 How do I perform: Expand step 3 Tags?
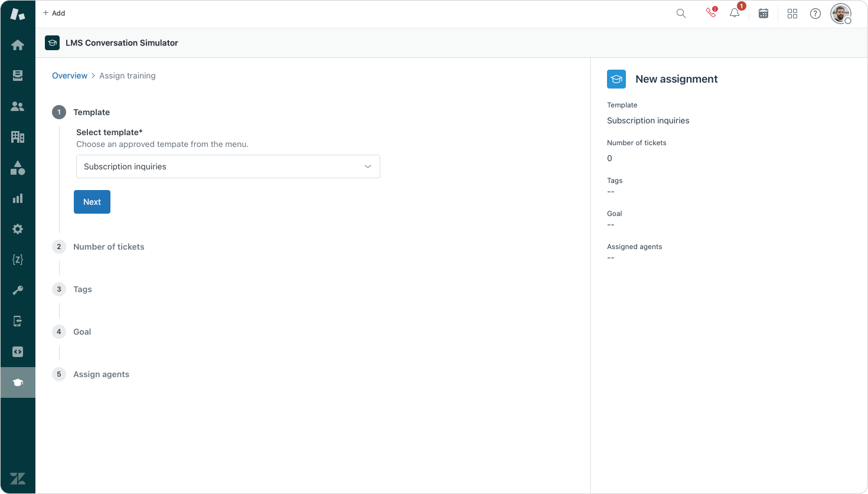coord(83,289)
